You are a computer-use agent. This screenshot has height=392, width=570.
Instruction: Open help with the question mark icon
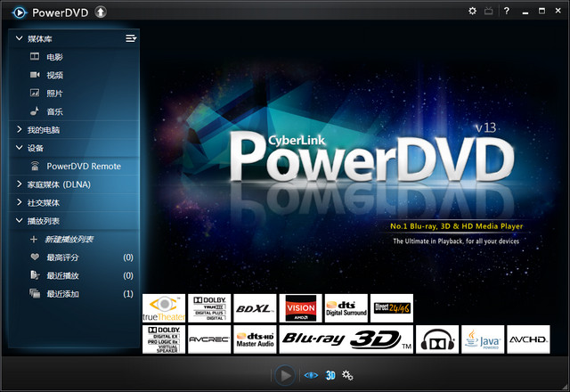[506, 11]
